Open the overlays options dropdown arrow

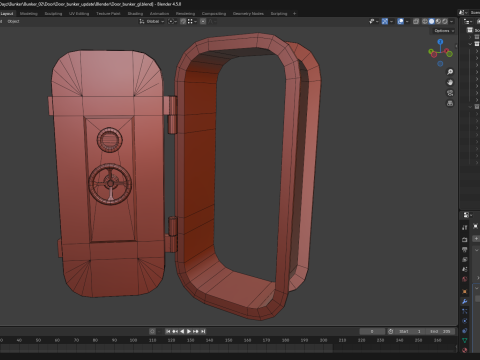click(407, 21)
